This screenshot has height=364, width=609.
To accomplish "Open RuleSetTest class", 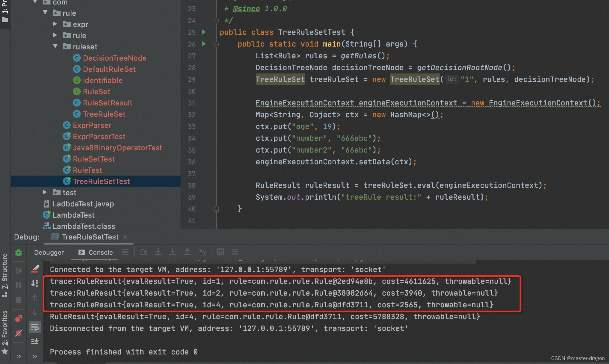I will (x=94, y=159).
